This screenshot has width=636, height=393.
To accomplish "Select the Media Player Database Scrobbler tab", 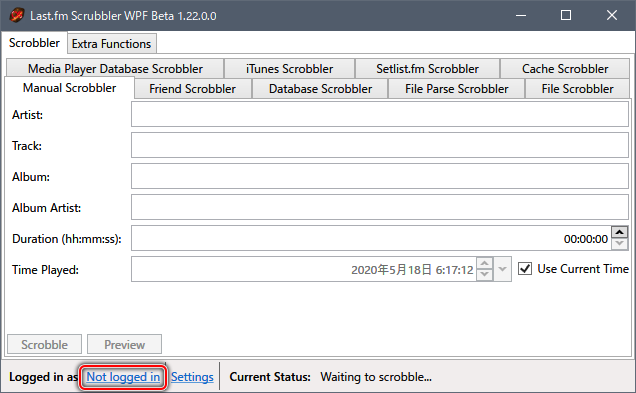I will [115, 69].
